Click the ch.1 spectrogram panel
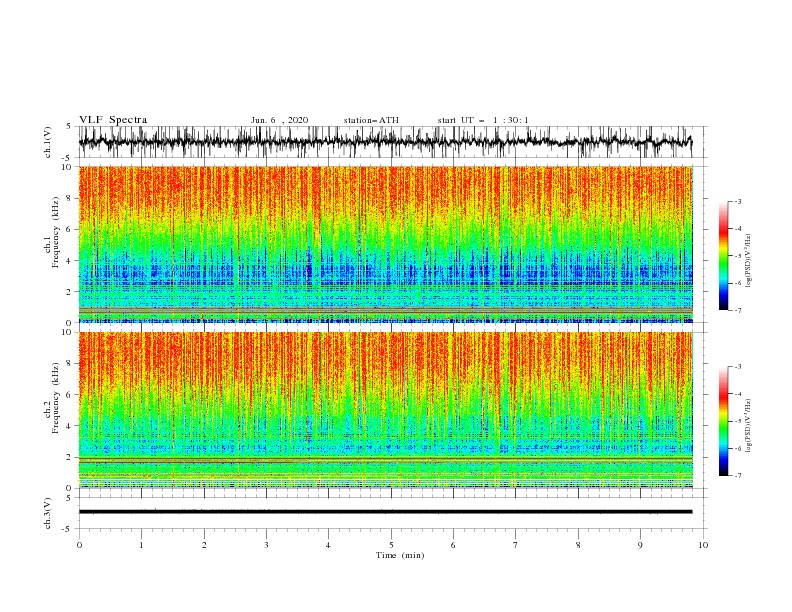The image size is (792, 612). point(386,244)
